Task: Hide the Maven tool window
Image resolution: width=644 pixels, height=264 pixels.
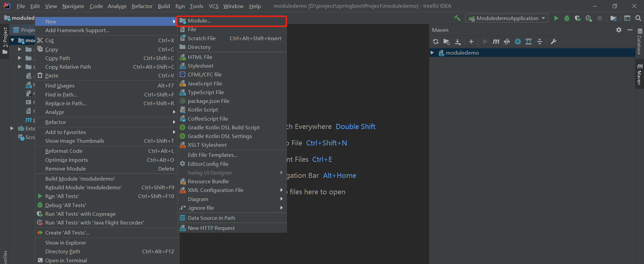Action: [x=630, y=30]
